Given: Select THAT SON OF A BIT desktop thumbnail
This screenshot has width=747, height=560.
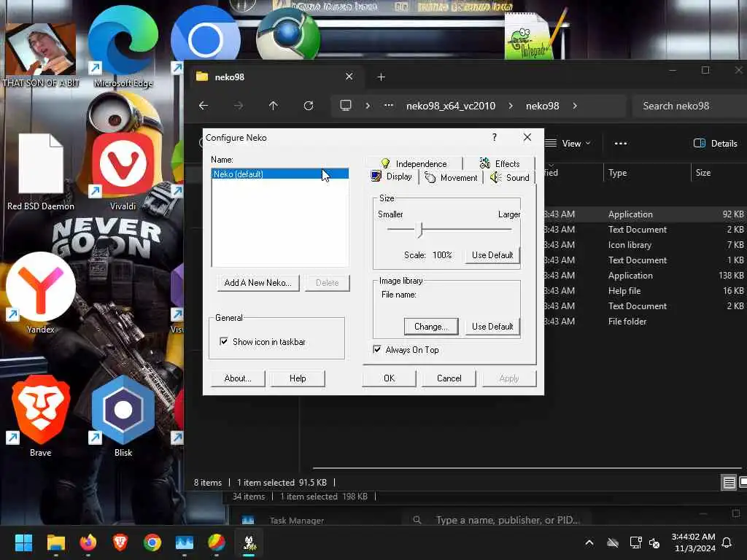Looking at the screenshot, I should [41, 55].
